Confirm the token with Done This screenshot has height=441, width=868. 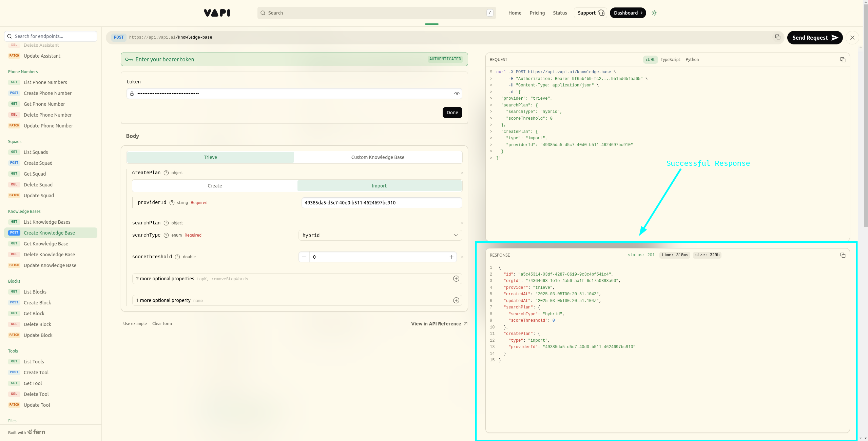(452, 113)
